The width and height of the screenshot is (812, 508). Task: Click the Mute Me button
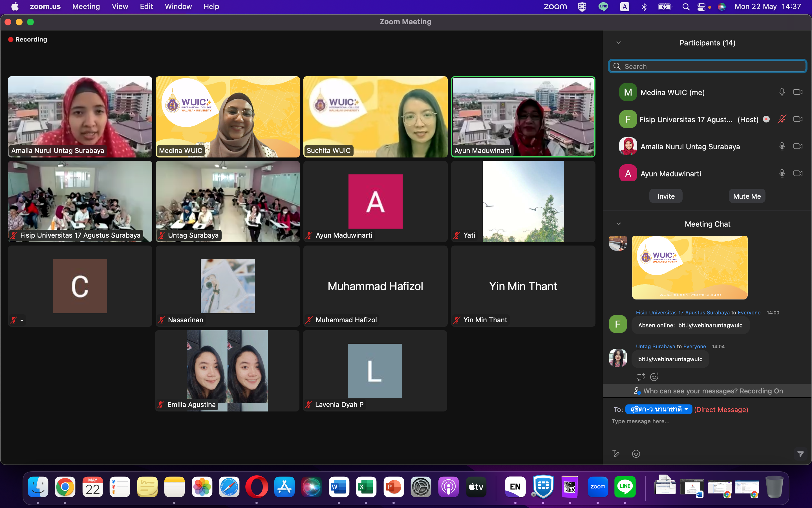coord(747,196)
